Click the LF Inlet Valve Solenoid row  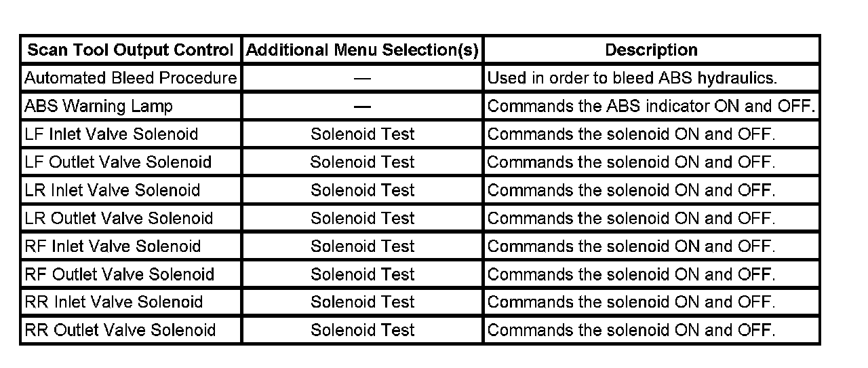point(111,134)
